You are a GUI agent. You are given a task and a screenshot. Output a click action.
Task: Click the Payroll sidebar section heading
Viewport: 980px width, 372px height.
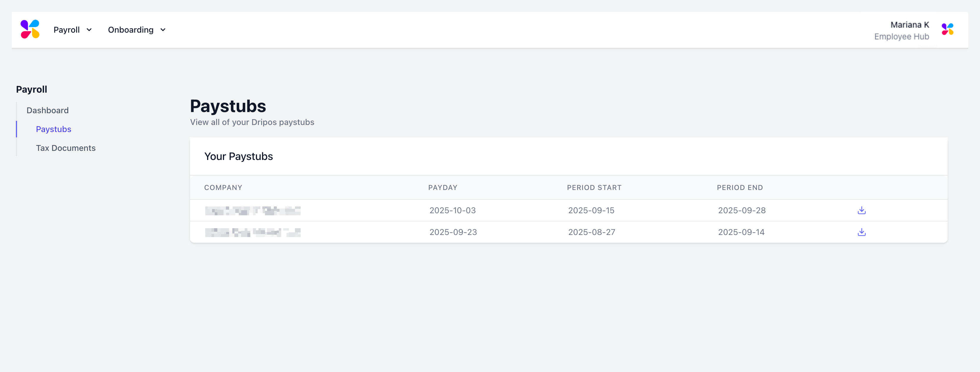tap(31, 89)
